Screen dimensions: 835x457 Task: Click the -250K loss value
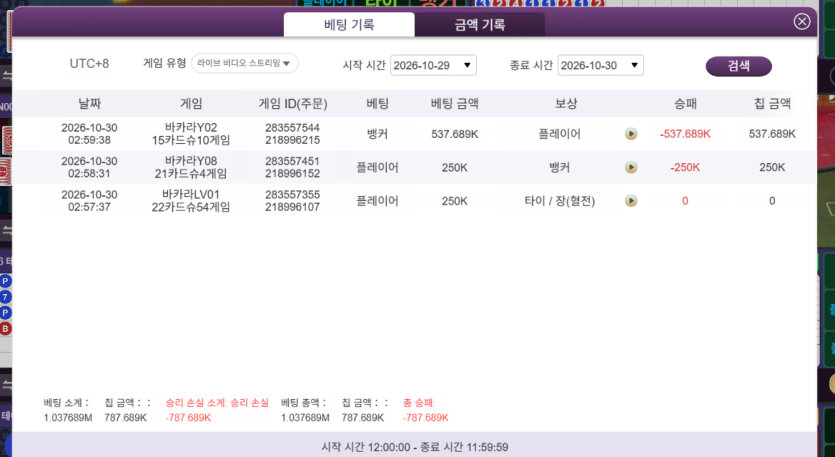point(685,168)
